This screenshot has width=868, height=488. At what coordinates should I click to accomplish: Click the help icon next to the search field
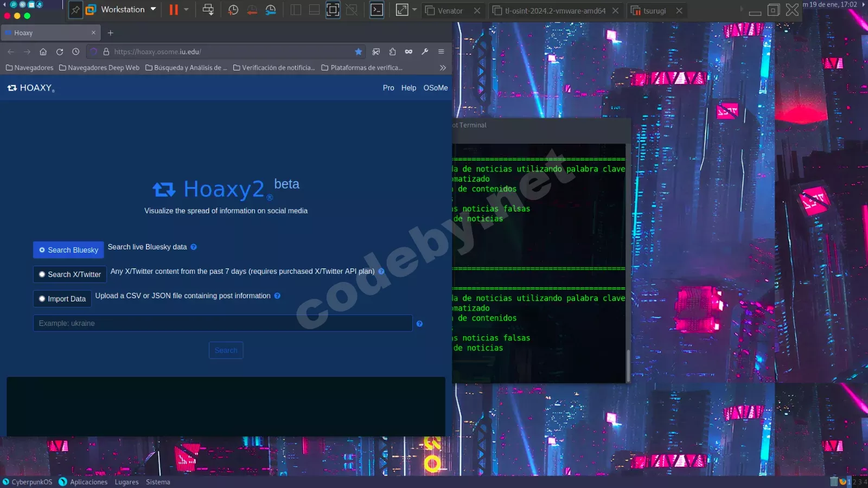[419, 324]
